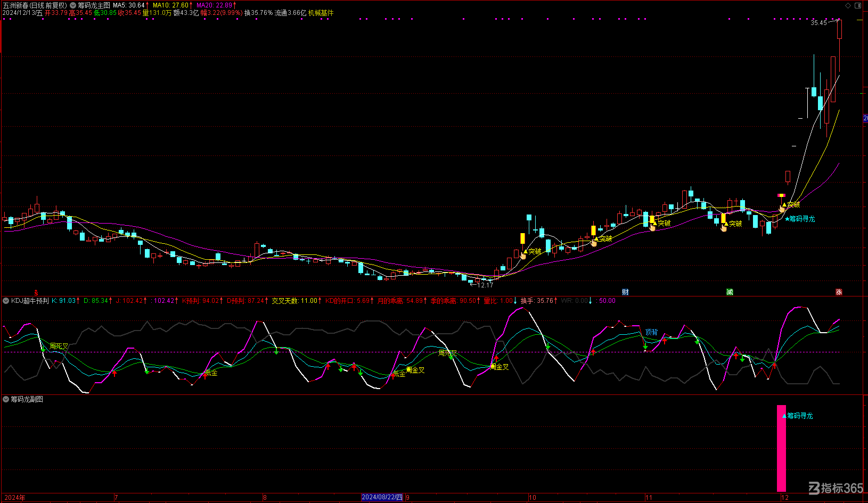The image size is (868, 503).
Task: Open the 机械基件 sector link
Action: [321, 13]
